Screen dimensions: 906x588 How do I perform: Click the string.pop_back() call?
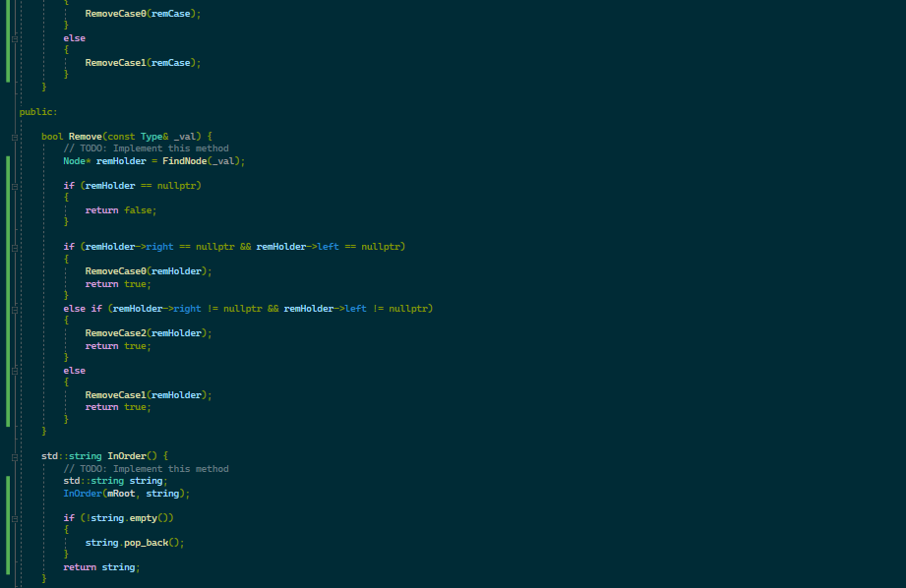[133, 542]
